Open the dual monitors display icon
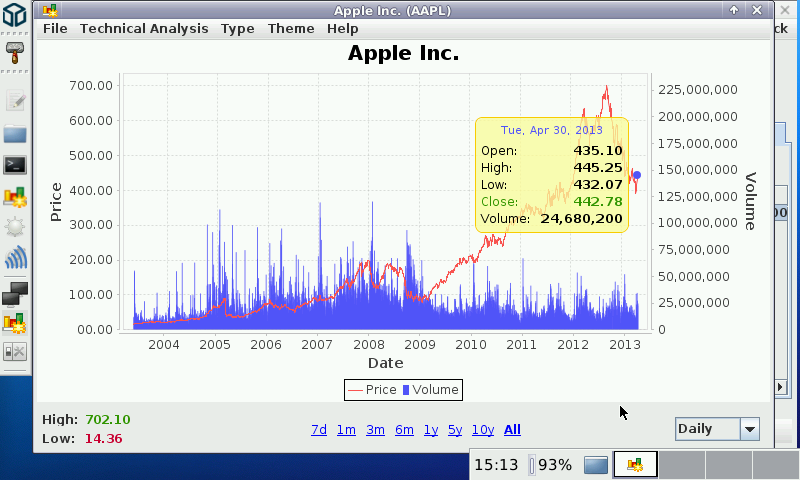 15,294
